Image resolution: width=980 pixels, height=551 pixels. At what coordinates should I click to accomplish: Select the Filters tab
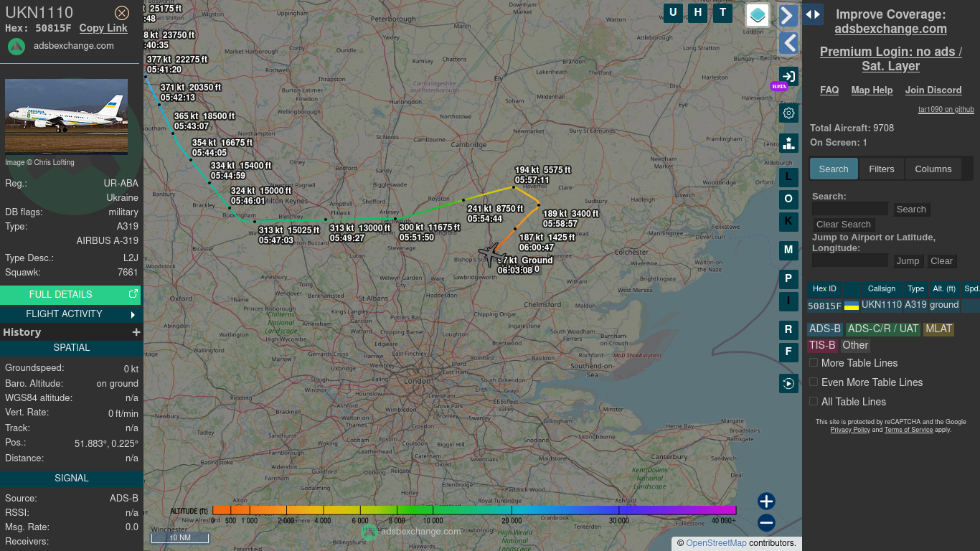(882, 169)
